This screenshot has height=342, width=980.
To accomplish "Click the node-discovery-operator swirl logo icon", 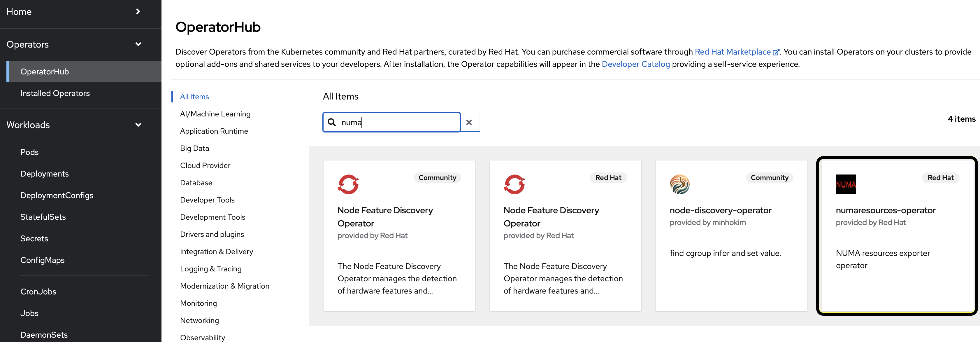I will coord(679,184).
